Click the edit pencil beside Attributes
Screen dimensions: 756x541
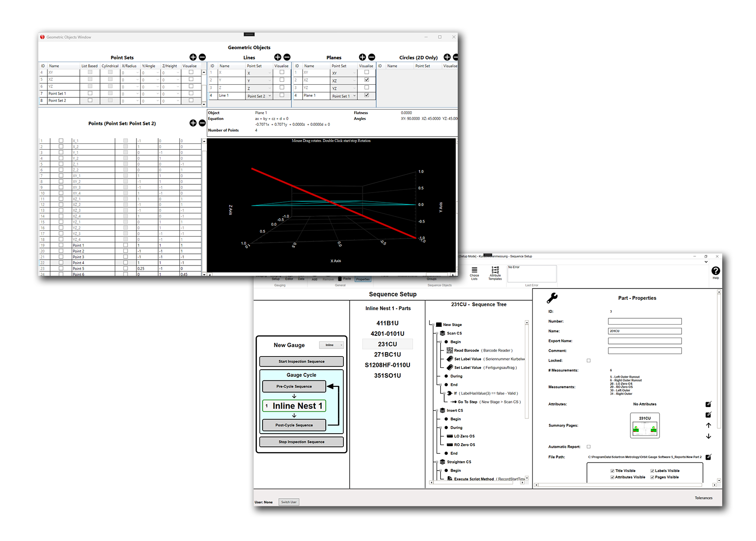click(x=709, y=404)
